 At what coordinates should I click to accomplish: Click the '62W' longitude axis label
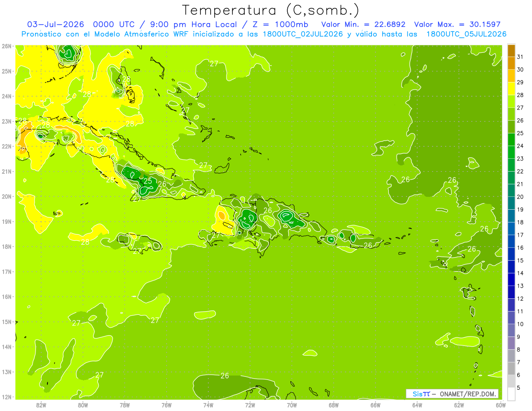click(459, 405)
